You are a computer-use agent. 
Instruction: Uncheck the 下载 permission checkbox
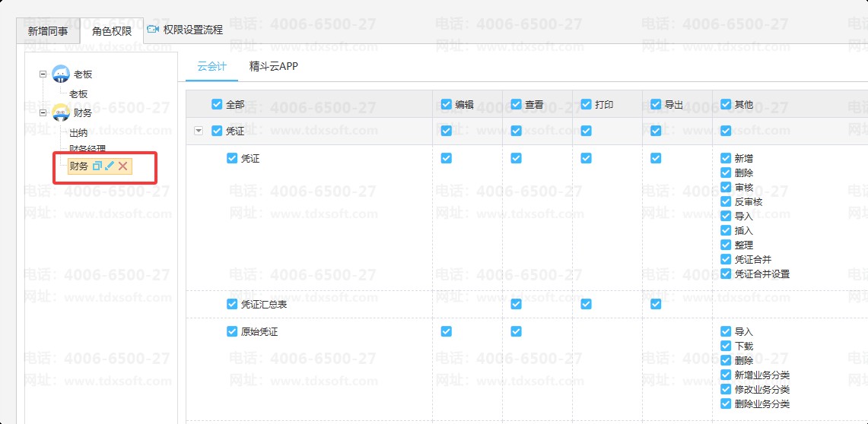coord(726,346)
